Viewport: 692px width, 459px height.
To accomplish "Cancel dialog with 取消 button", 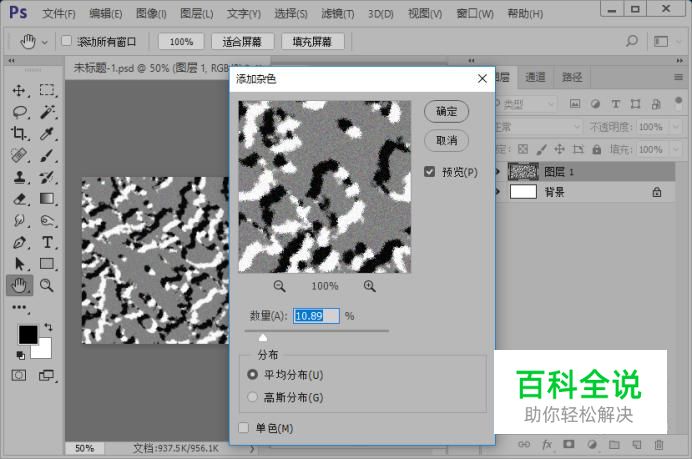I will tap(446, 140).
